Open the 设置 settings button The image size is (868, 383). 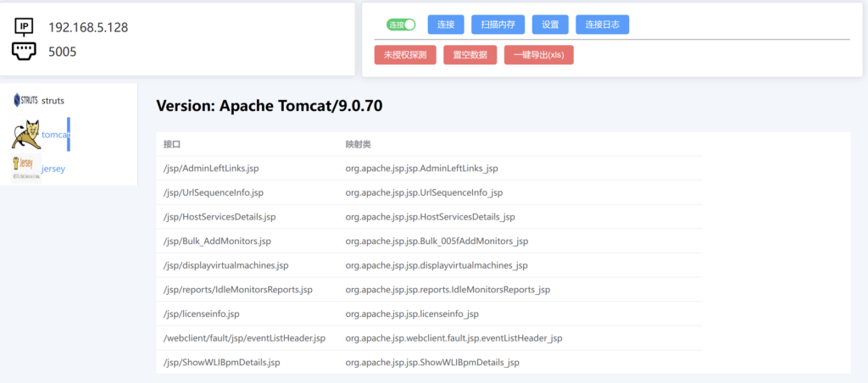550,25
